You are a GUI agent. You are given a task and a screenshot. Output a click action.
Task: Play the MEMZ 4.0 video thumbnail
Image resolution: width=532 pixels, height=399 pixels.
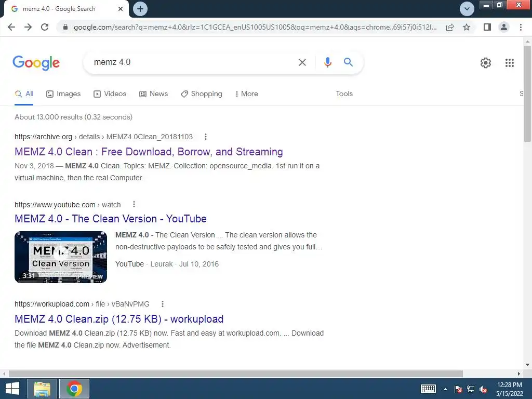pyautogui.click(x=61, y=257)
